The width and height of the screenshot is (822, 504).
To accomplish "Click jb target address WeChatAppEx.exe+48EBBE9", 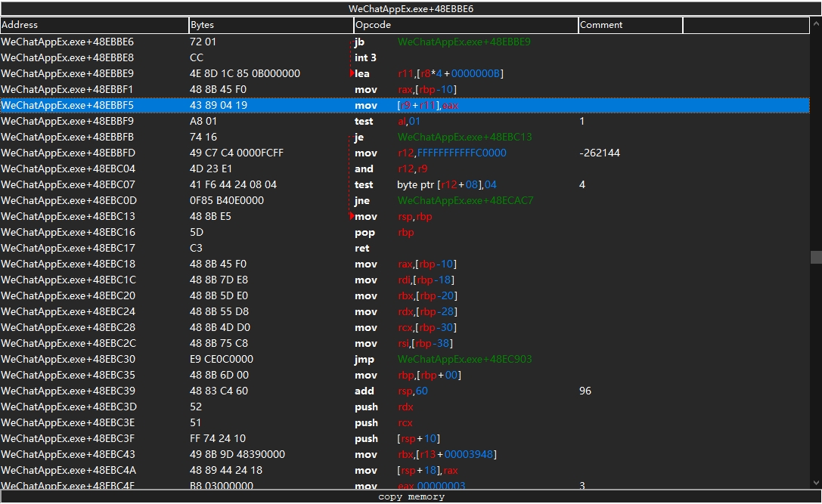I will click(x=464, y=42).
